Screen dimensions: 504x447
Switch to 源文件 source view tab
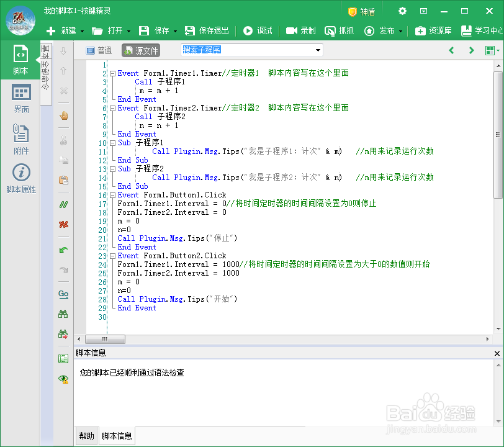141,50
